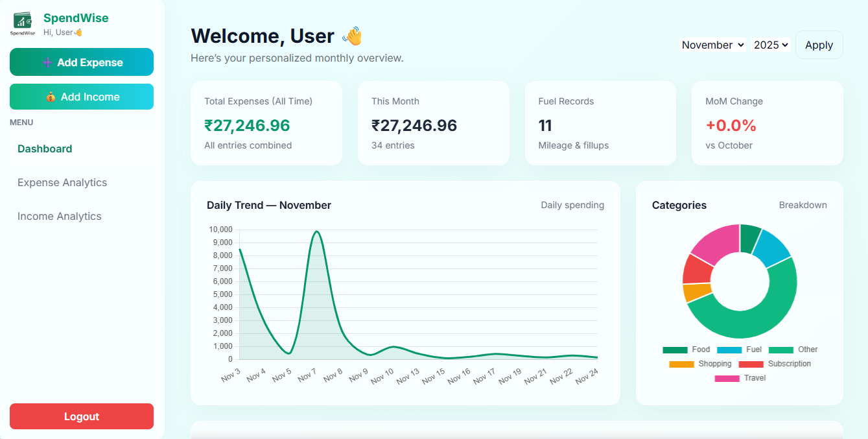Viewport: 868px width, 439px height.
Task: Click the SpendWise wallet logo icon
Action: pyautogui.click(x=23, y=24)
